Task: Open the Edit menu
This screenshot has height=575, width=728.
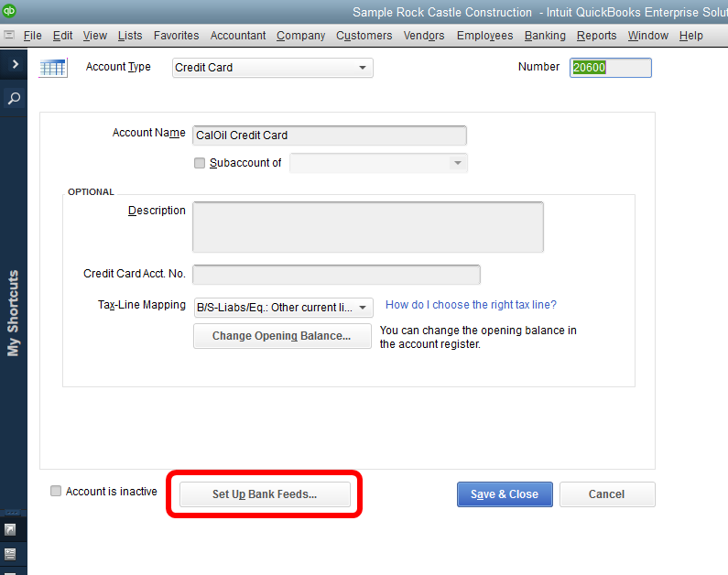Action: [62, 36]
